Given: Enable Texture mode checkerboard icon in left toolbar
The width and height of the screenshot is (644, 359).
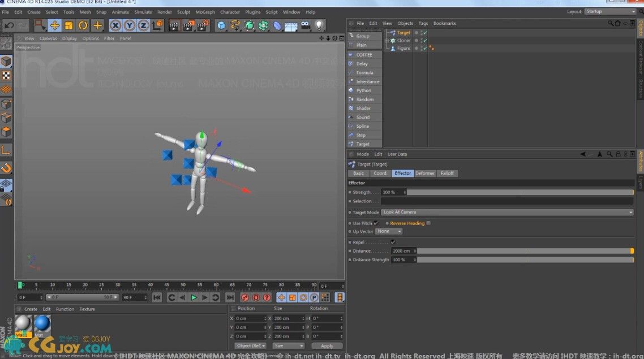Looking at the screenshot, I should click(6, 76).
